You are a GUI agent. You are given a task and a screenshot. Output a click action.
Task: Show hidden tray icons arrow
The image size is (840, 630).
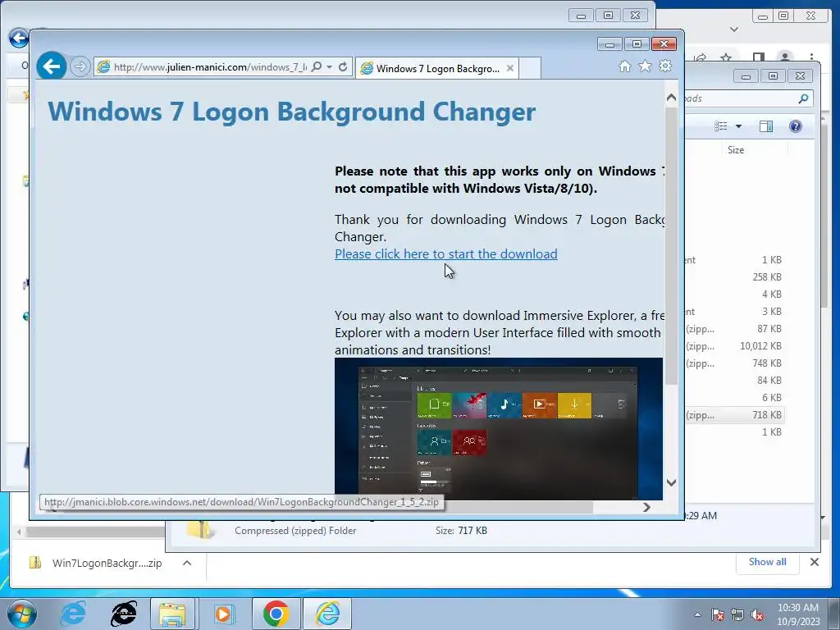(697, 614)
